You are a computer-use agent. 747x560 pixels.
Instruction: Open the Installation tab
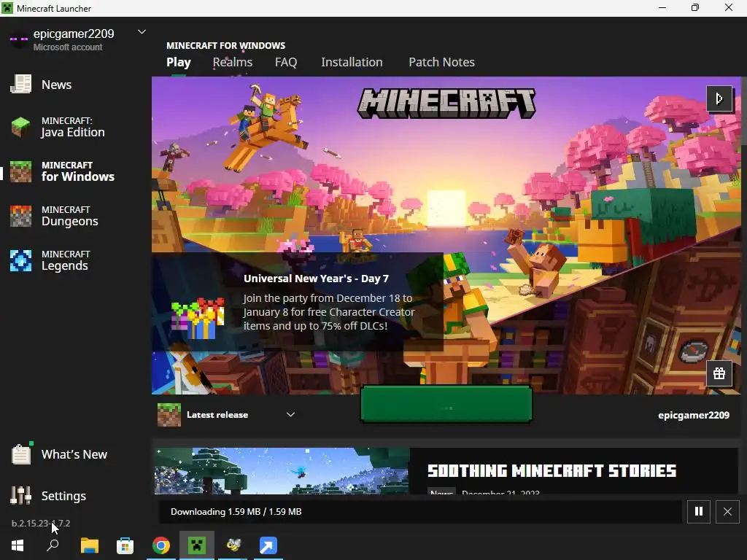click(x=352, y=63)
